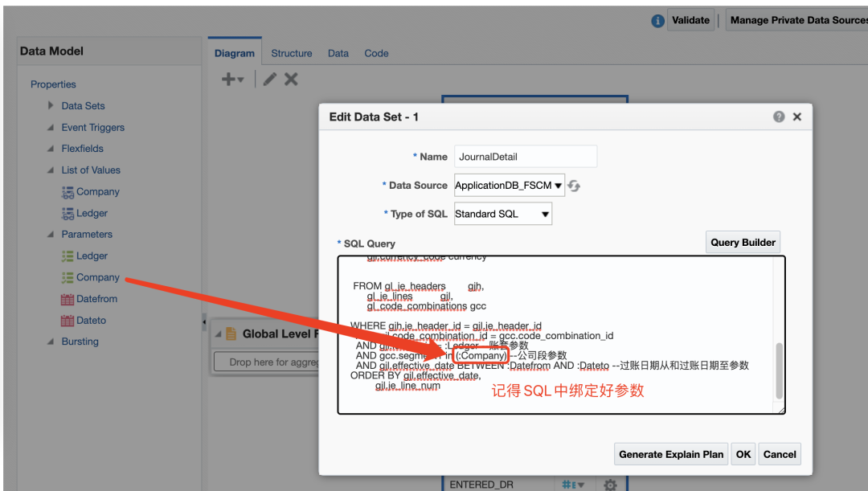868x491 pixels.
Task: Click refresh icon next to Data Source
Action: coord(574,186)
